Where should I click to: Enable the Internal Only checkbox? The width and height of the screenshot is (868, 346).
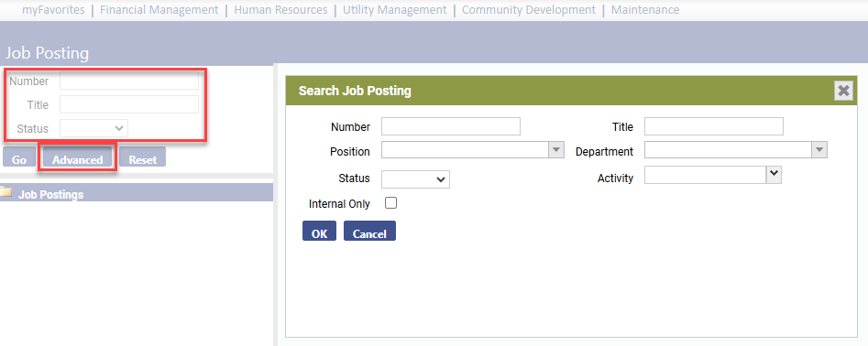point(390,203)
